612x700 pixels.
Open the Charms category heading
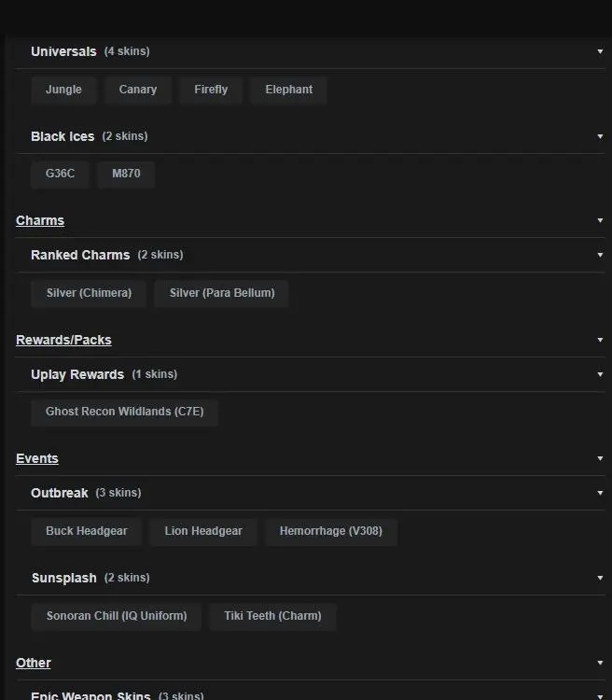pos(40,221)
